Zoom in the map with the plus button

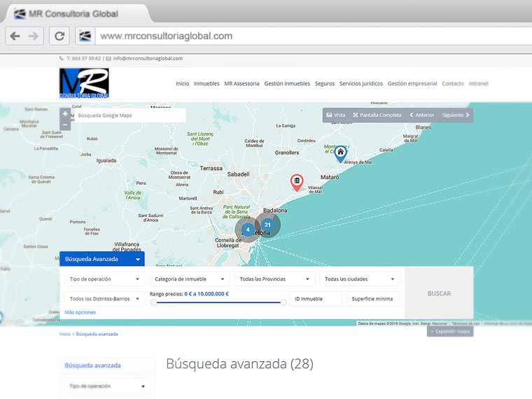(x=65, y=113)
